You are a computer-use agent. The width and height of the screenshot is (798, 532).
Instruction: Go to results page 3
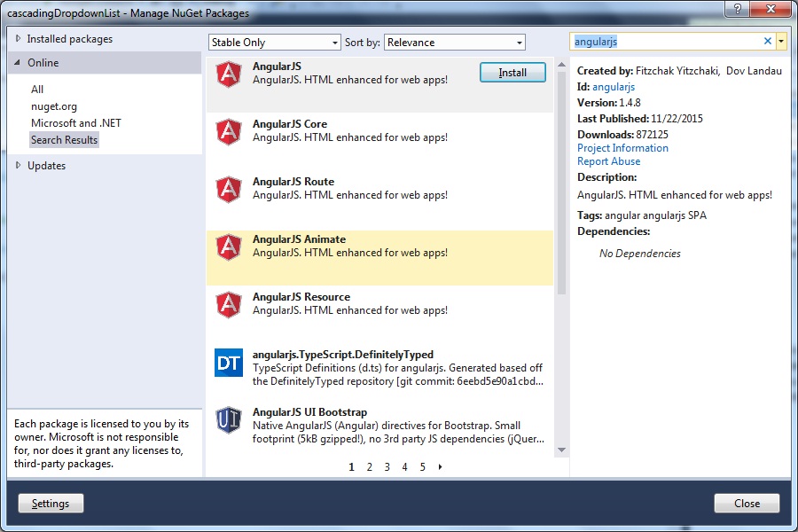pyautogui.click(x=387, y=466)
